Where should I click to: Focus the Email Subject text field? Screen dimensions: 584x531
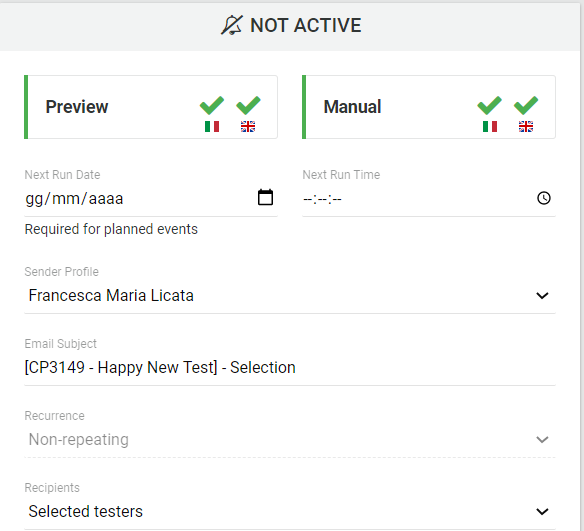click(x=290, y=368)
